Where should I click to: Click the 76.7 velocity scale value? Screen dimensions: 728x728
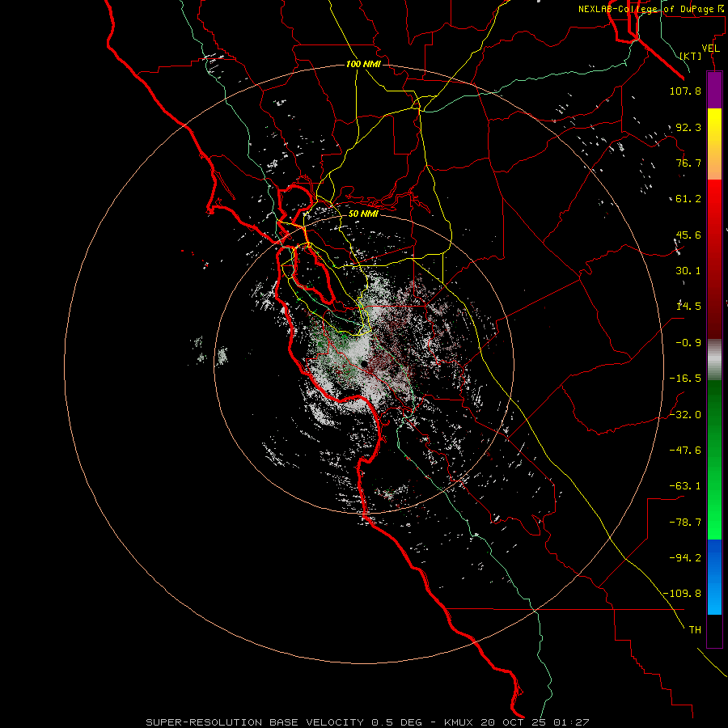pos(688,163)
